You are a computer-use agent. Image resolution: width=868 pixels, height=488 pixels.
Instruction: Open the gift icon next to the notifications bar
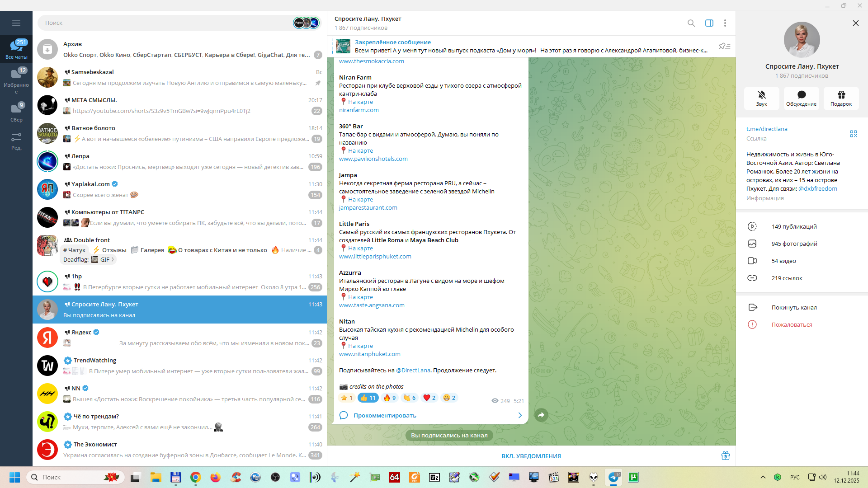pos(725,455)
